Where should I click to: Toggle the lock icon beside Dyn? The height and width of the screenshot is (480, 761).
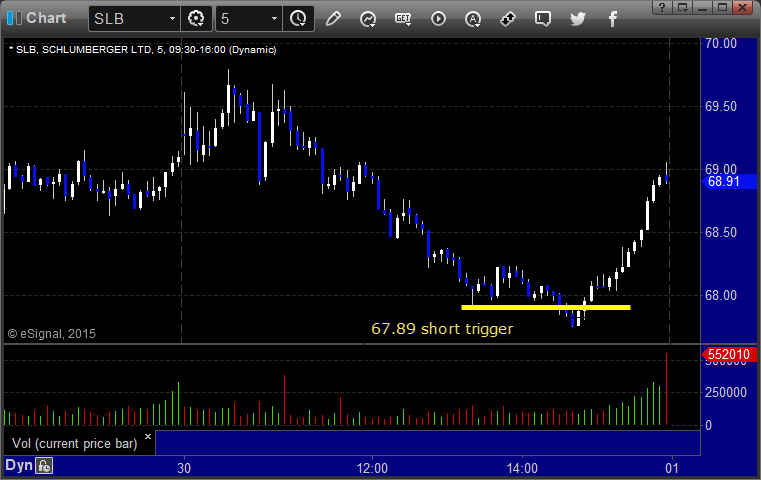44,466
